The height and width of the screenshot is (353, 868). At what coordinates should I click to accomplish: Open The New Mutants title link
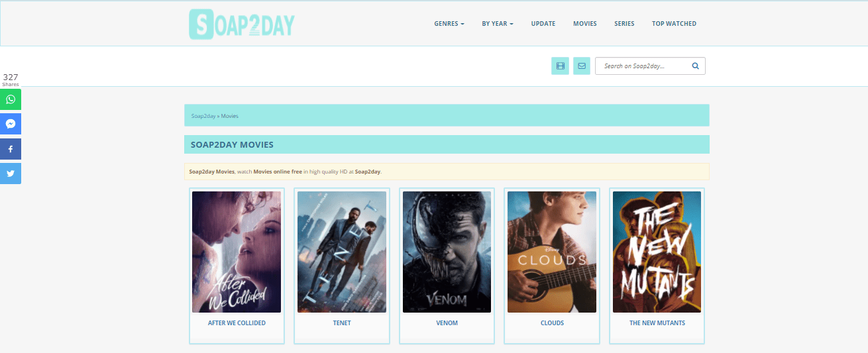[657, 323]
